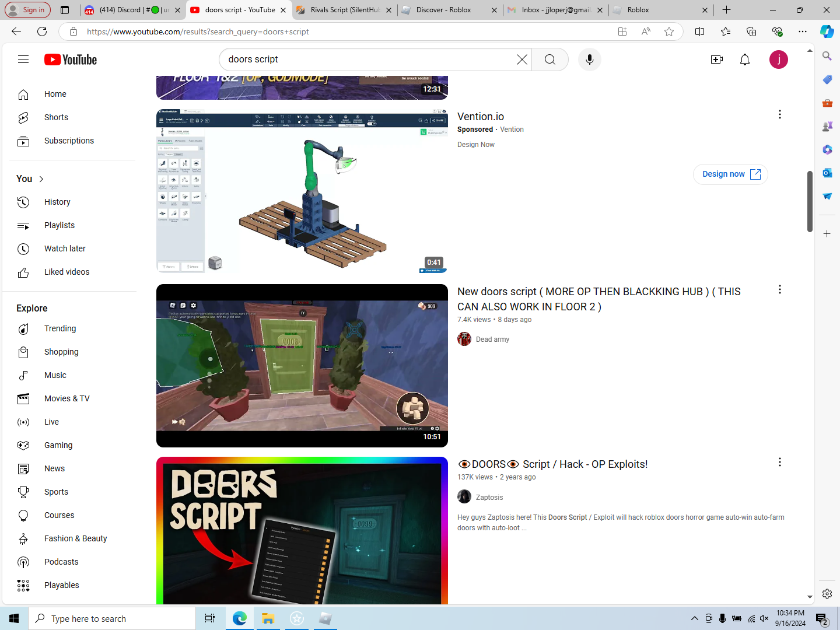Click the Edge Sign in button
Viewport: 840px width, 630px height.
[x=27, y=10]
